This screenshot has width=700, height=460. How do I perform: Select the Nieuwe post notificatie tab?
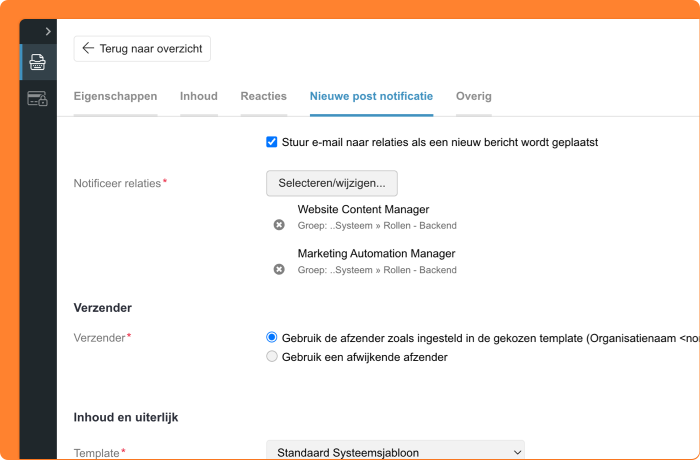(x=371, y=96)
